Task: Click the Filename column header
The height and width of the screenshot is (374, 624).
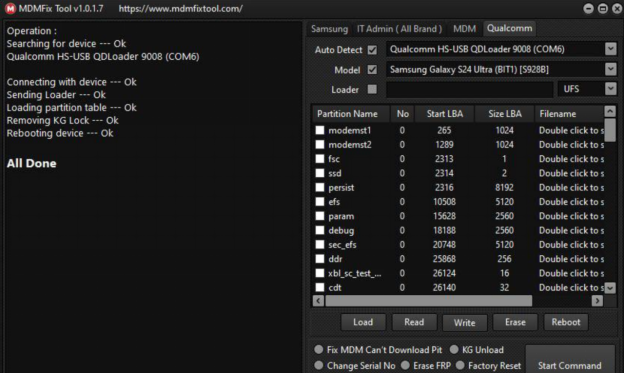Action: [569, 114]
